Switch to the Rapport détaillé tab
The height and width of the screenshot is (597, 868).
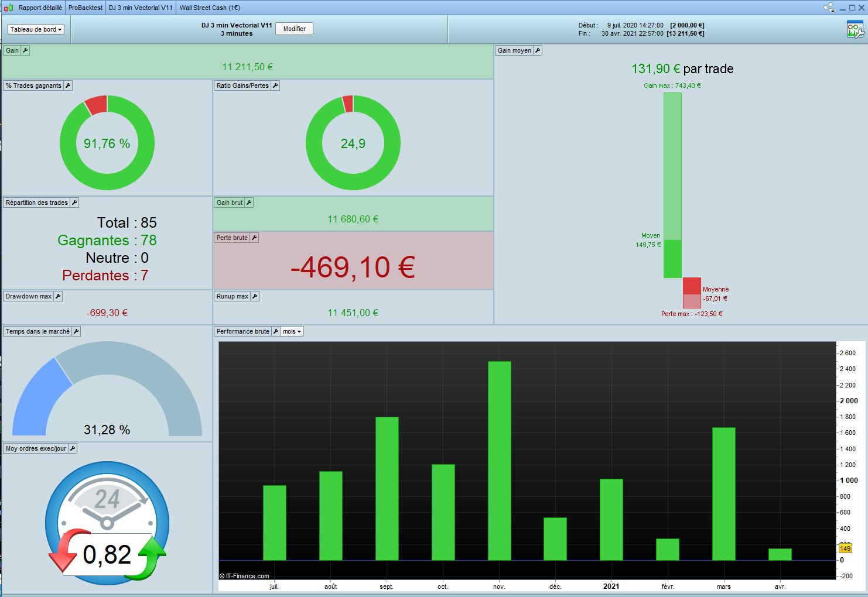40,8
